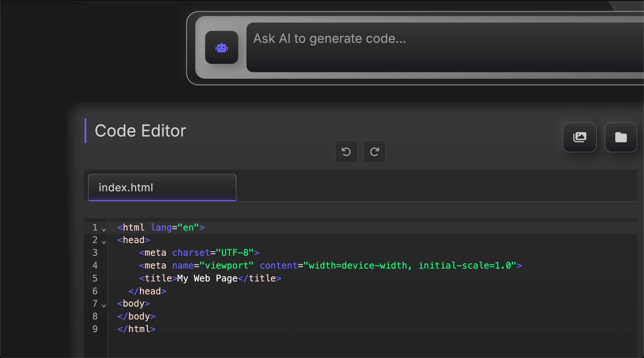Click line number 5 in the gutter
644x358 pixels.
coord(95,278)
